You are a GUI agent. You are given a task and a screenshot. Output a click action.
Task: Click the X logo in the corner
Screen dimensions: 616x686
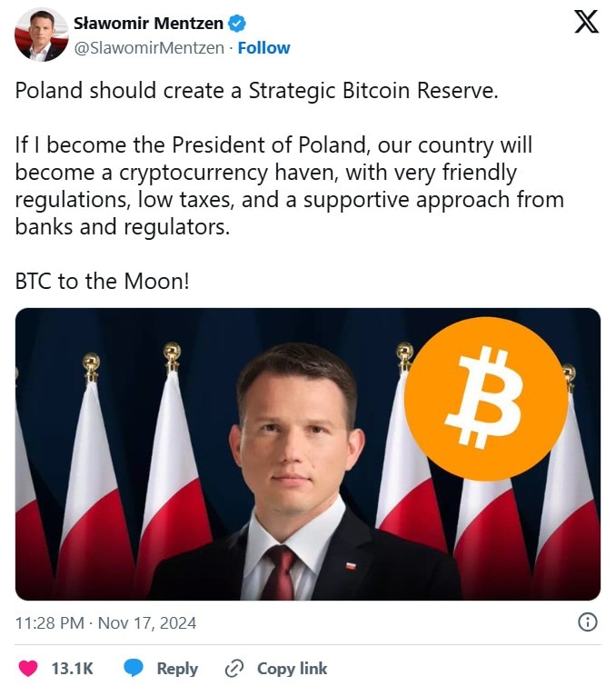click(586, 22)
